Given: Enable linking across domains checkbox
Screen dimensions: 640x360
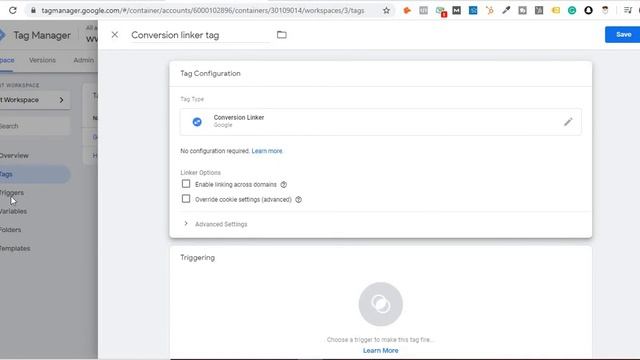Looking at the screenshot, I should click(x=186, y=184).
